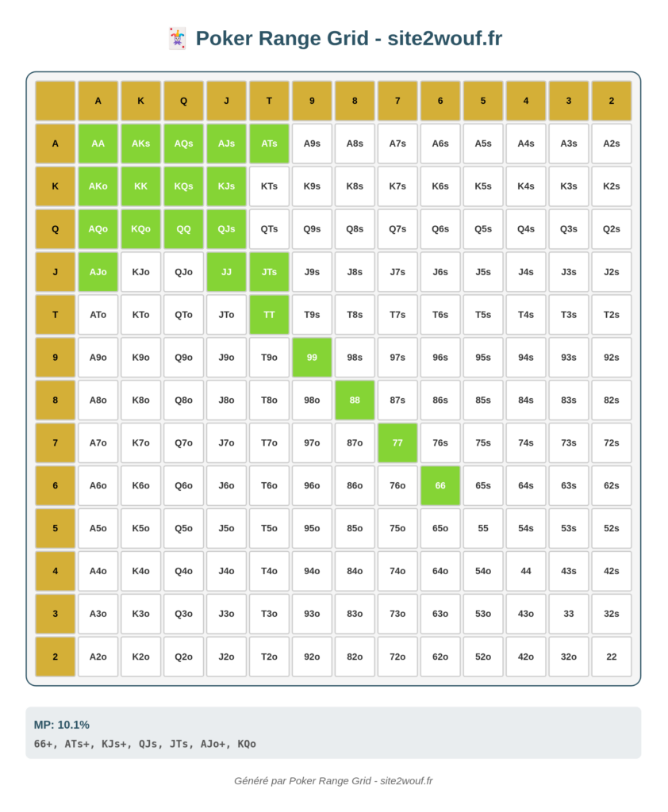Click the range text starting with 66+
This screenshot has height=812, width=668.
[x=145, y=744]
